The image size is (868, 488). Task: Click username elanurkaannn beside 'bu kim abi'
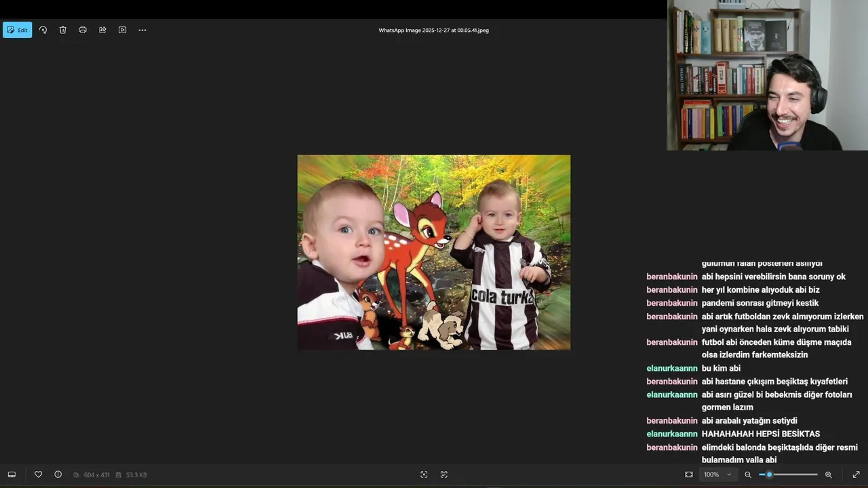(672, 368)
